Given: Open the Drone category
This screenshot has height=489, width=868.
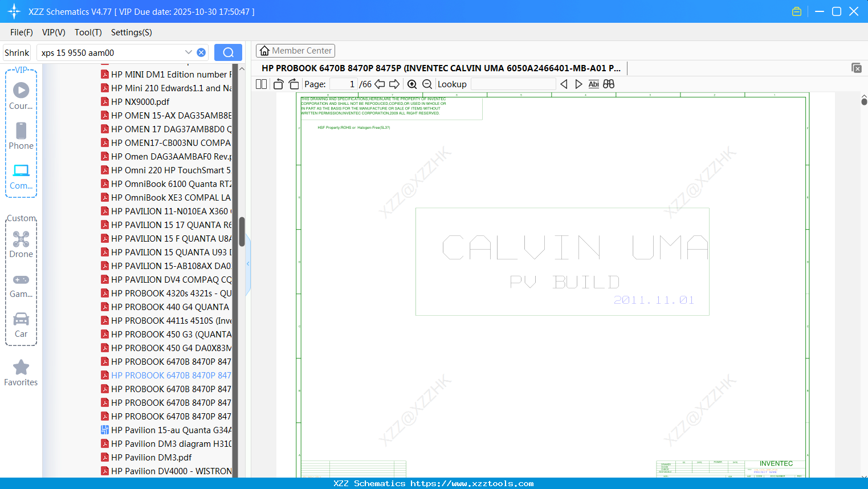Looking at the screenshot, I should pyautogui.click(x=21, y=244).
